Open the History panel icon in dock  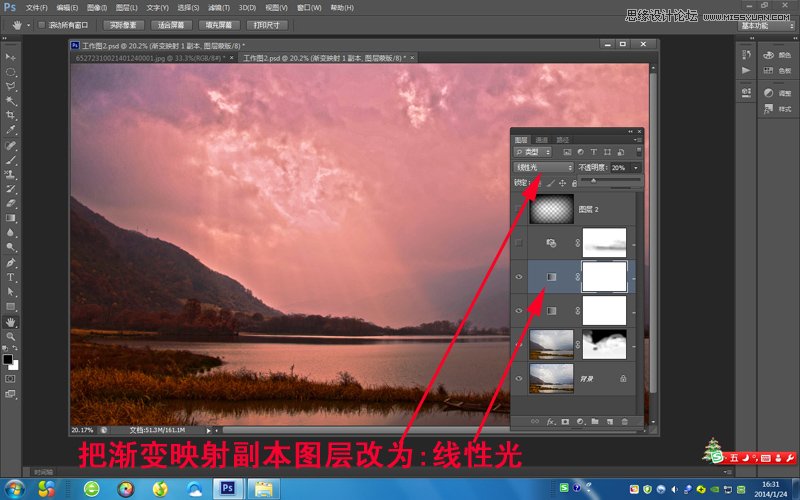coord(746,55)
